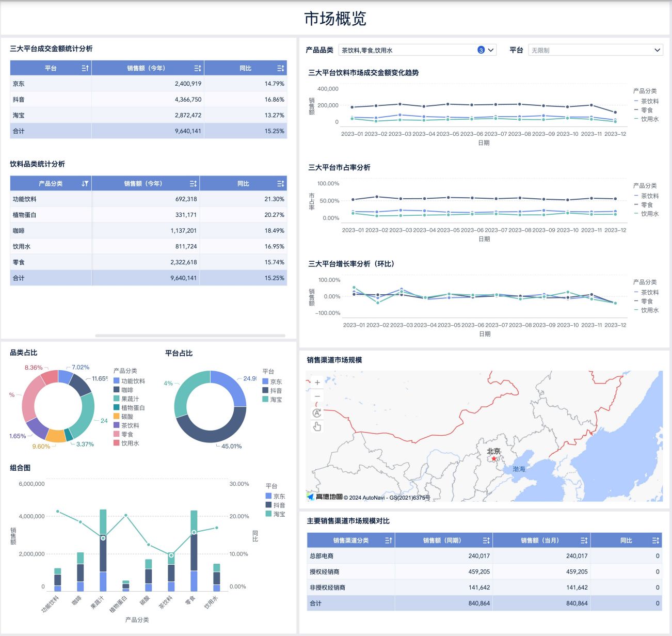This screenshot has height=636, width=672.
Task: Toggle 零食 in 三大平台市占率分析 legend
Action: pos(644,205)
